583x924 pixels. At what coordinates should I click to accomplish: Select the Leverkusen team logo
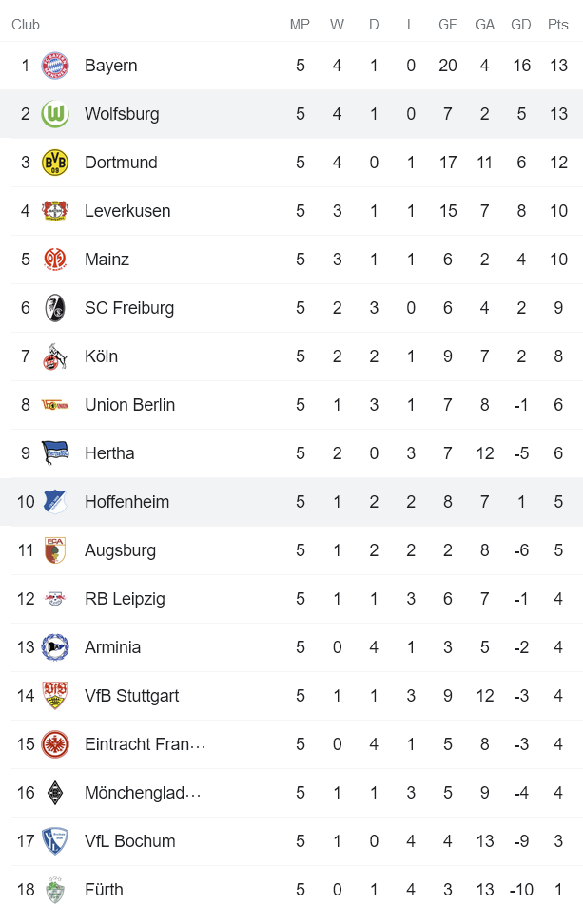55,211
